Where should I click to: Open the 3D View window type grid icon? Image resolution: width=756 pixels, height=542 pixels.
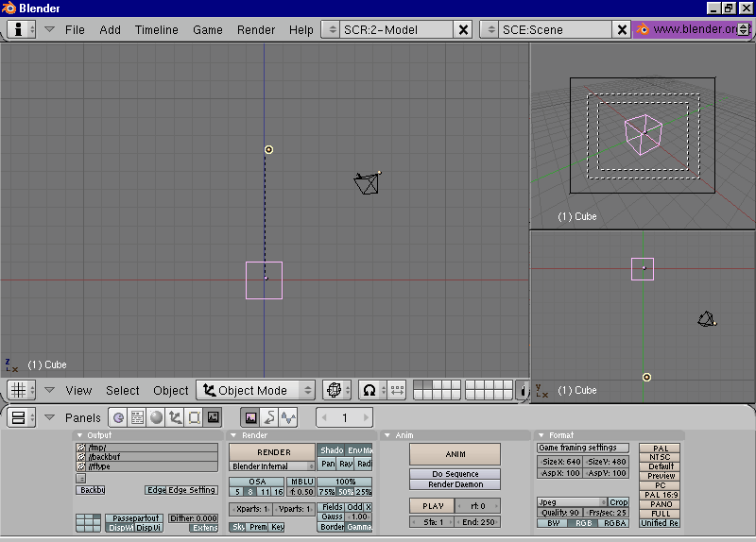tap(18, 390)
